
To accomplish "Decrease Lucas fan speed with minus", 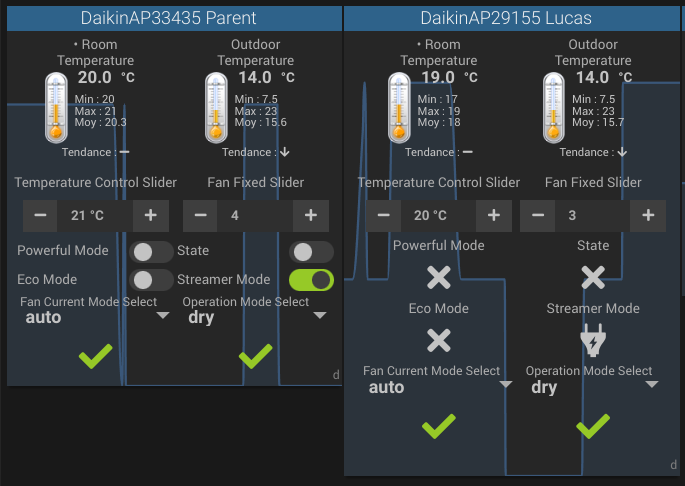I will pyautogui.click(x=538, y=215).
